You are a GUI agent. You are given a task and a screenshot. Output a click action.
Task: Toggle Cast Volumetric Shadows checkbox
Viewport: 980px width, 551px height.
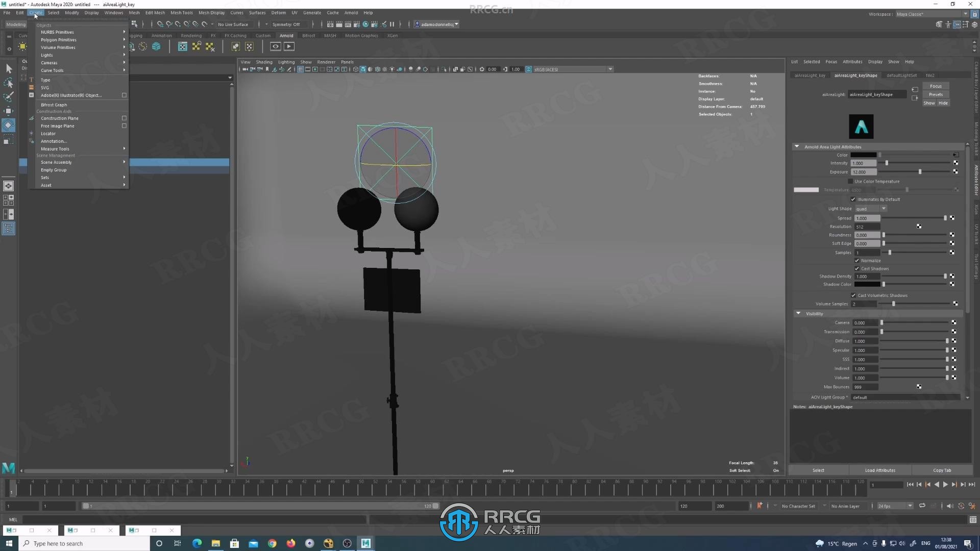[x=853, y=295]
